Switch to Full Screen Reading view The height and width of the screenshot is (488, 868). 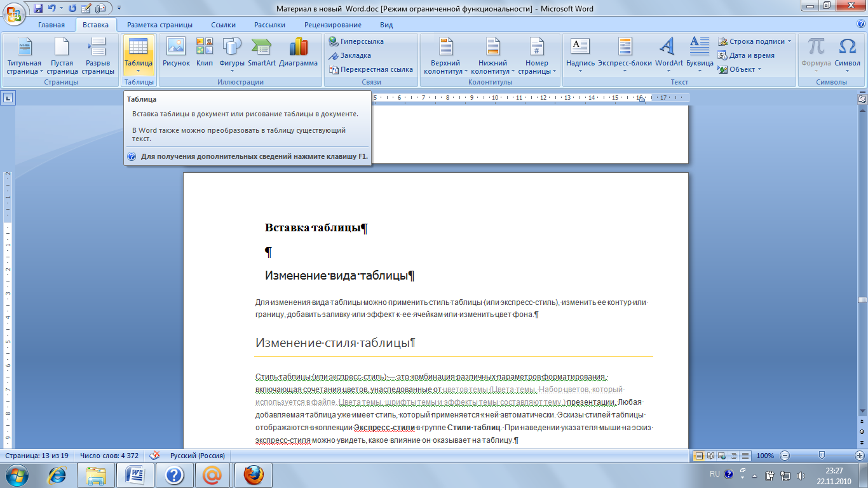(711, 456)
